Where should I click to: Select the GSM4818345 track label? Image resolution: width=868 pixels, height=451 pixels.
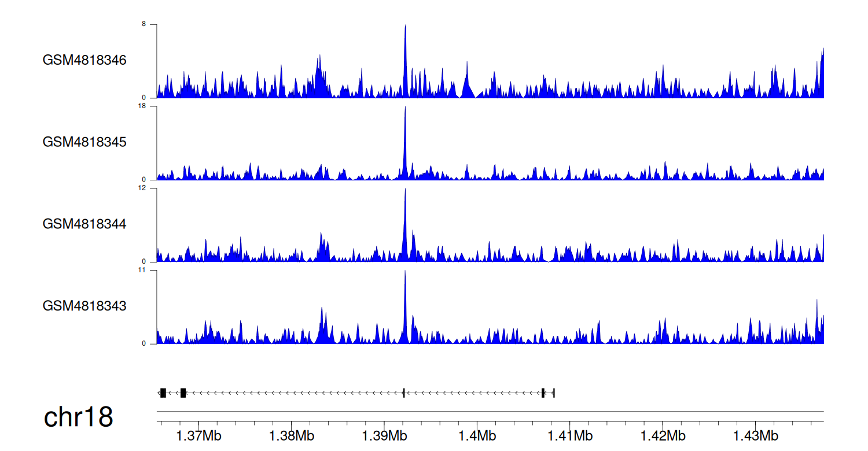[84, 142]
